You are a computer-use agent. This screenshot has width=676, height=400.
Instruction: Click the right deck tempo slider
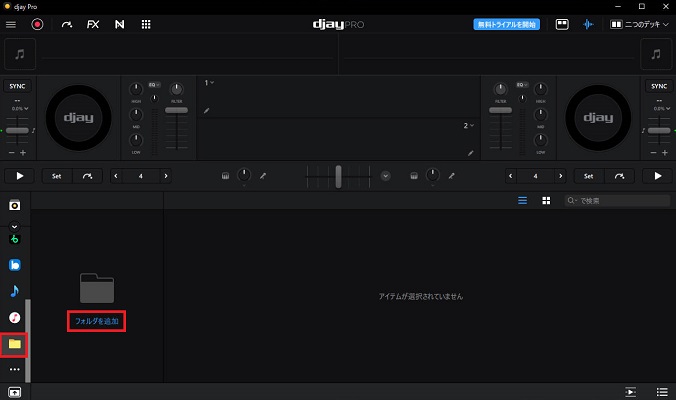659,131
